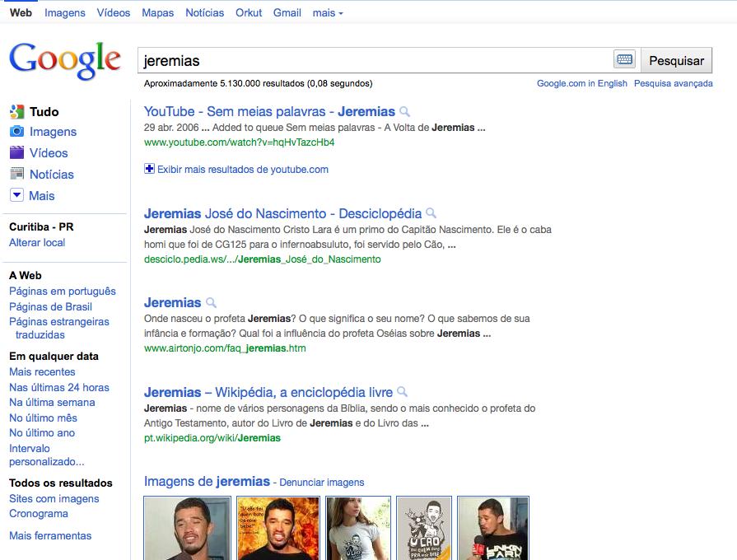Viewport: 737px width, 560px height.
Task: Open 'Jeremias José do Nascimento - Desciclopédia' result
Action: [x=282, y=213]
